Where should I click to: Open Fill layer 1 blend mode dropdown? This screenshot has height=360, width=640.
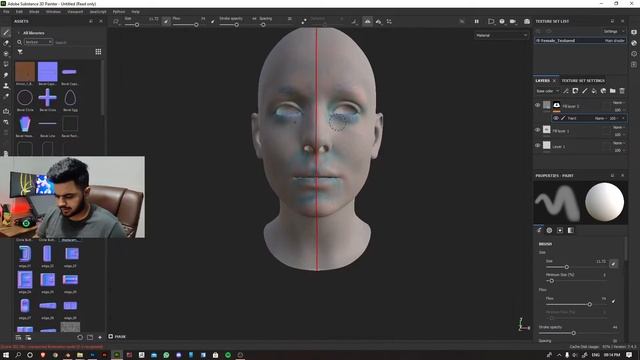coord(619,127)
